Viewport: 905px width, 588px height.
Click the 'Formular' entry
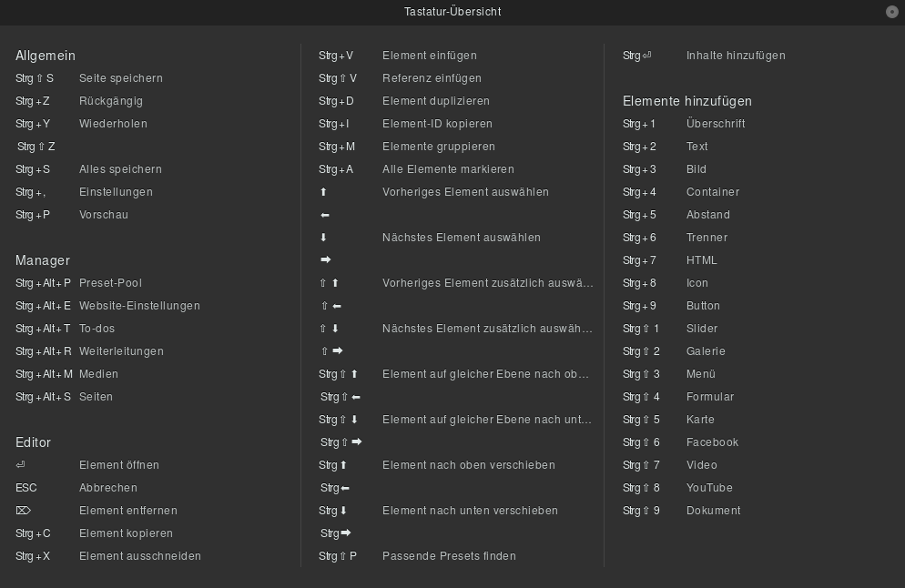[710, 397]
